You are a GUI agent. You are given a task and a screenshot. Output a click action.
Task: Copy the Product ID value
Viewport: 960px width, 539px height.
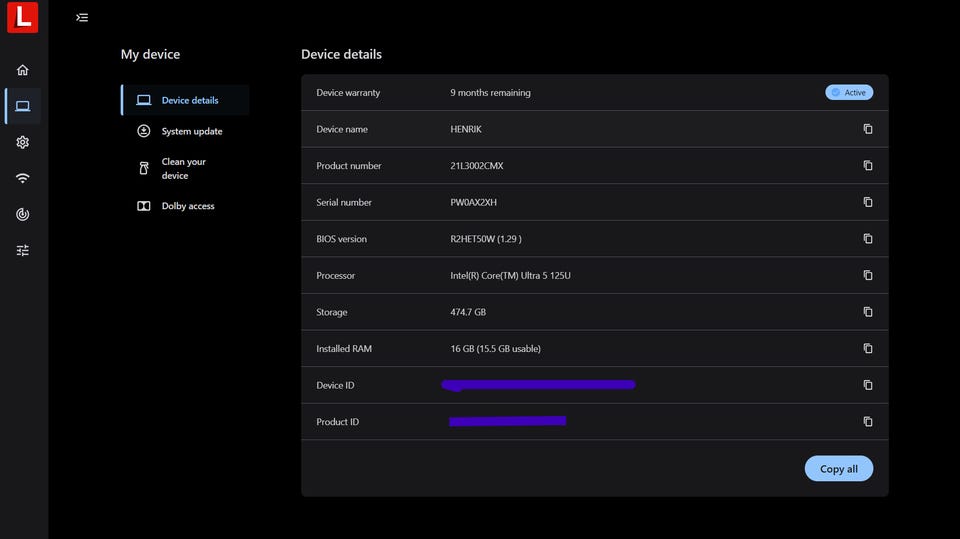point(868,421)
